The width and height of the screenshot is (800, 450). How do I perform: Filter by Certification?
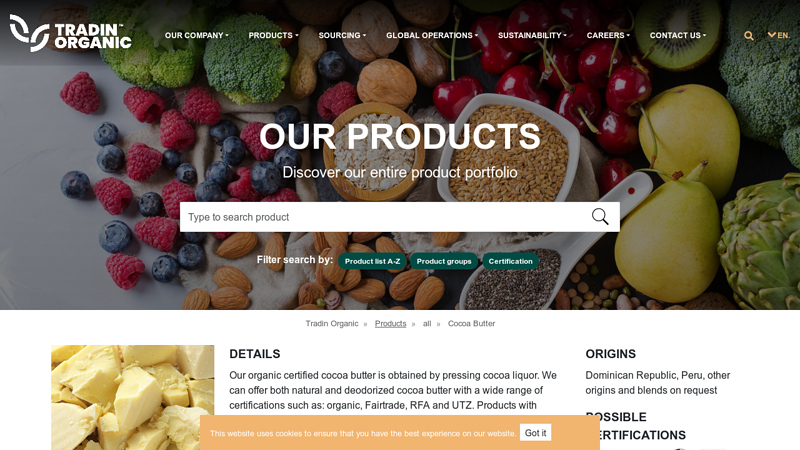[510, 261]
